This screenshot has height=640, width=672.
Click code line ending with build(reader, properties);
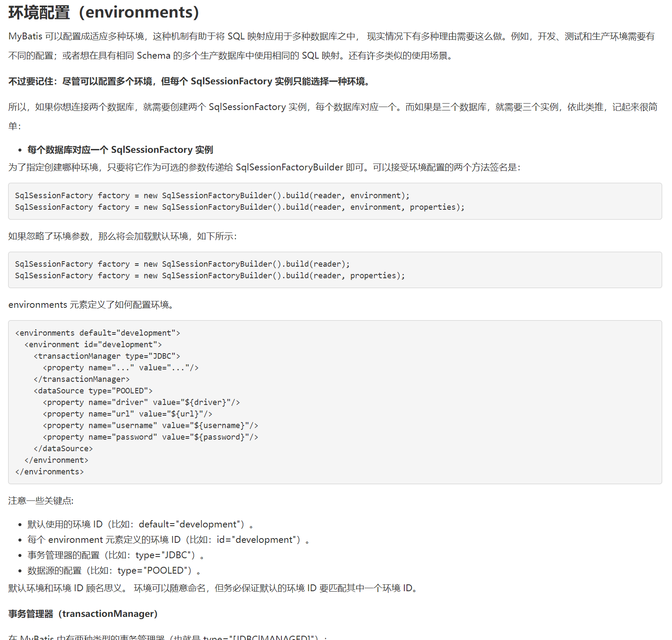[x=210, y=276]
